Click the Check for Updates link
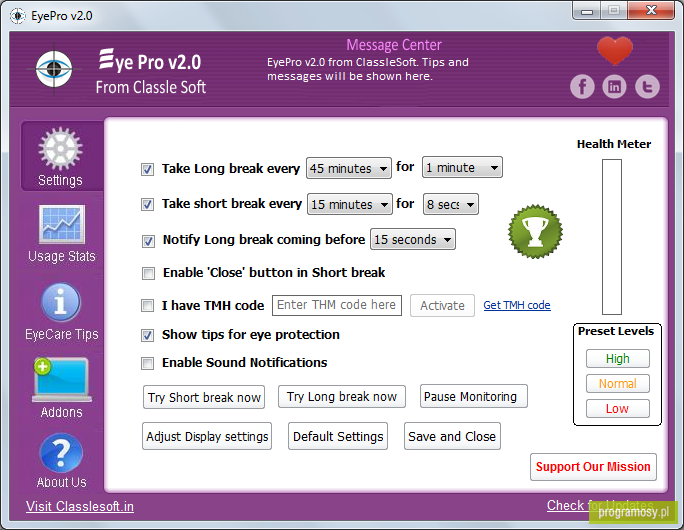The image size is (684, 530). (x=600, y=505)
